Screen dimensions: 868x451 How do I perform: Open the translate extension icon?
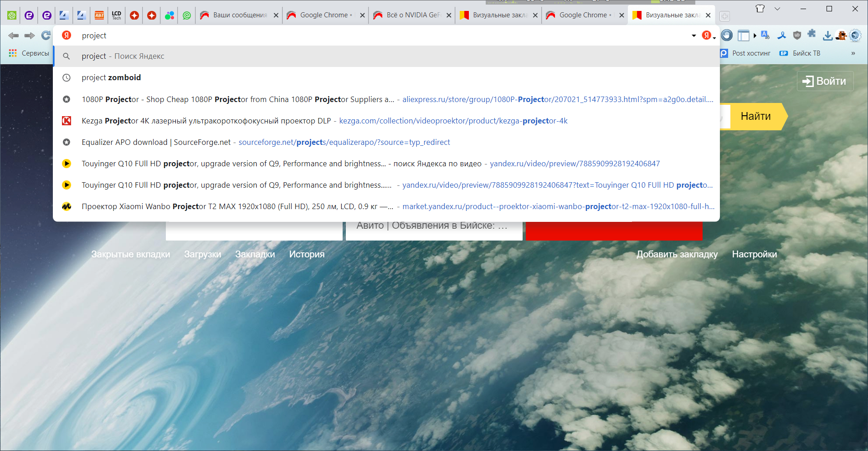tap(765, 35)
